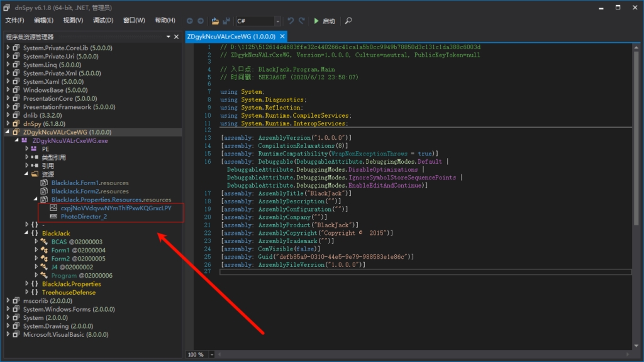Redo the last action
Image resolution: width=644 pixels, height=362 pixels.
pyautogui.click(x=302, y=21)
